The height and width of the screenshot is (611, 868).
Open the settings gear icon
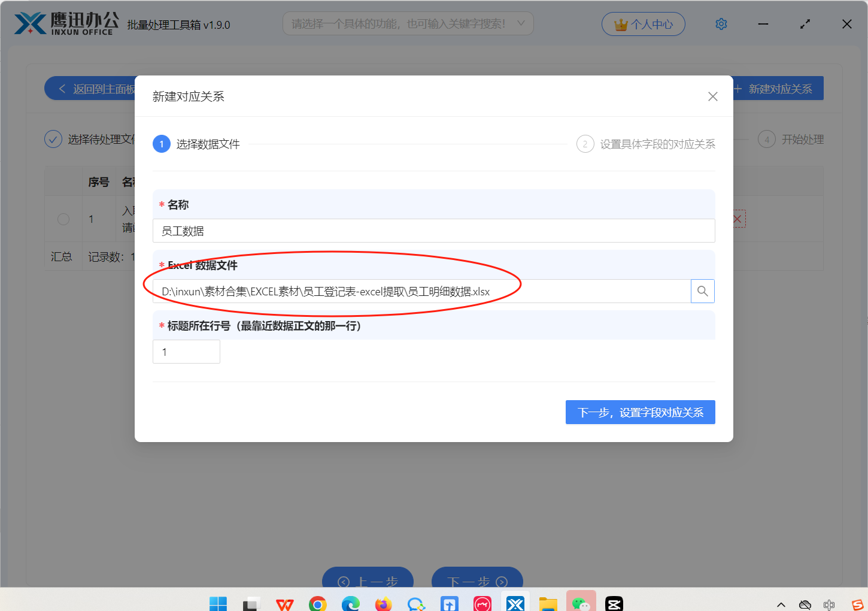click(x=721, y=24)
